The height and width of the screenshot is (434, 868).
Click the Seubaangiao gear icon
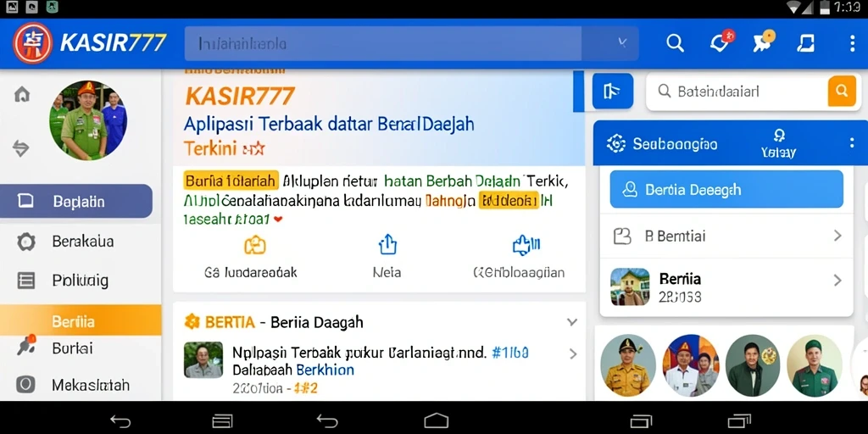click(615, 144)
